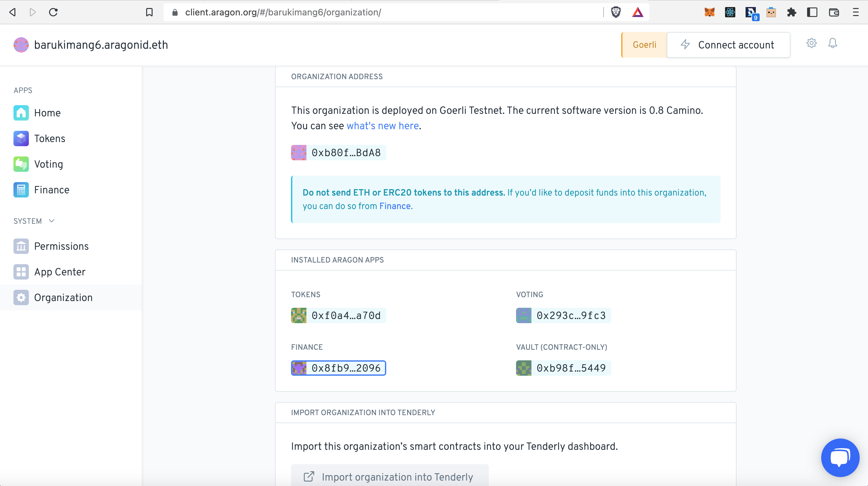Open the global settings gear
Viewport: 868px width, 486px height.
(811, 43)
